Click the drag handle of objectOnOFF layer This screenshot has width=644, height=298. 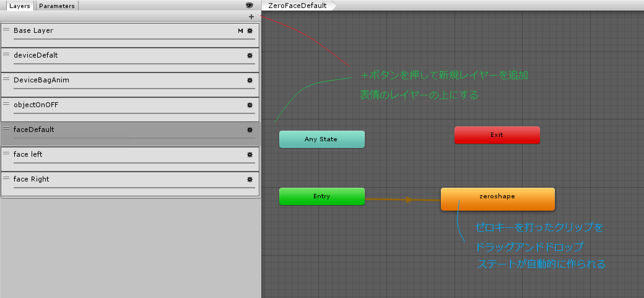[6, 103]
